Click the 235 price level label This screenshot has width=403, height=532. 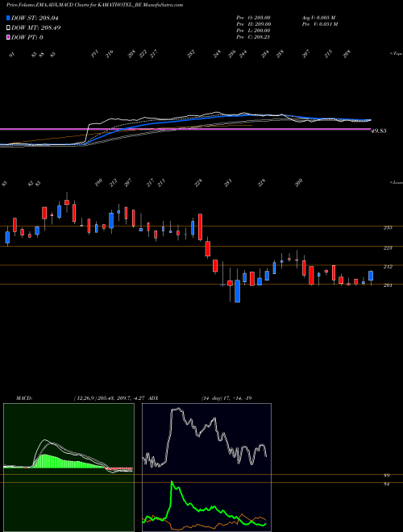coord(388,227)
